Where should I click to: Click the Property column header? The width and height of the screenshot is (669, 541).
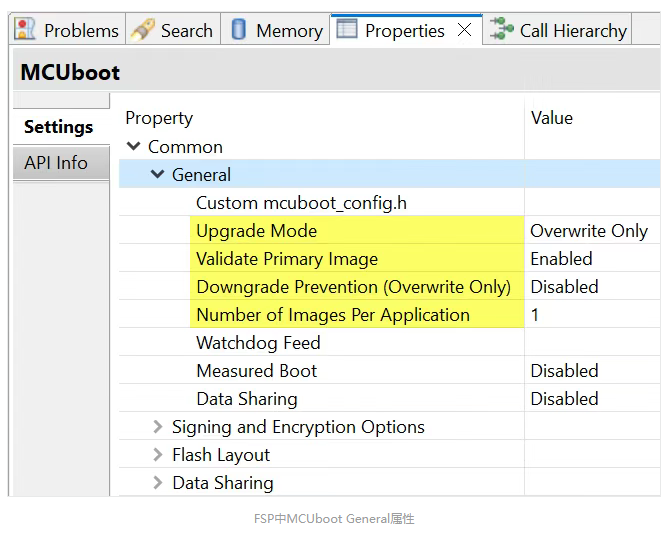pyautogui.click(x=159, y=118)
